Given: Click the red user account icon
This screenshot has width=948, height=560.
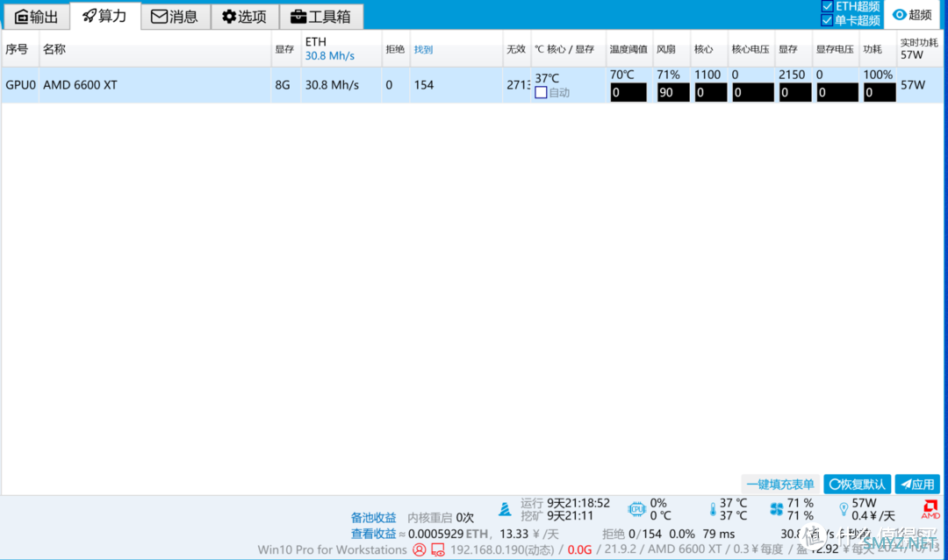Looking at the screenshot, I should point(419,549).
